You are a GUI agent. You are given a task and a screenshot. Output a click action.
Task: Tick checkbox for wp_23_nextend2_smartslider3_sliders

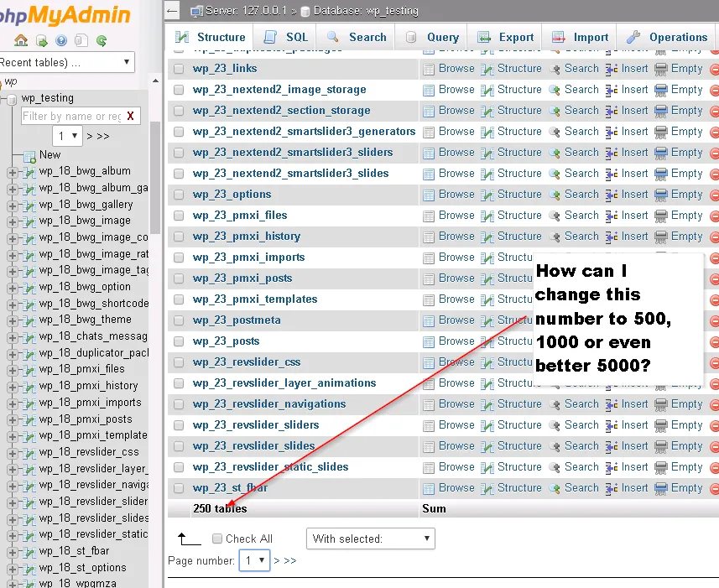tap(179, 153)
